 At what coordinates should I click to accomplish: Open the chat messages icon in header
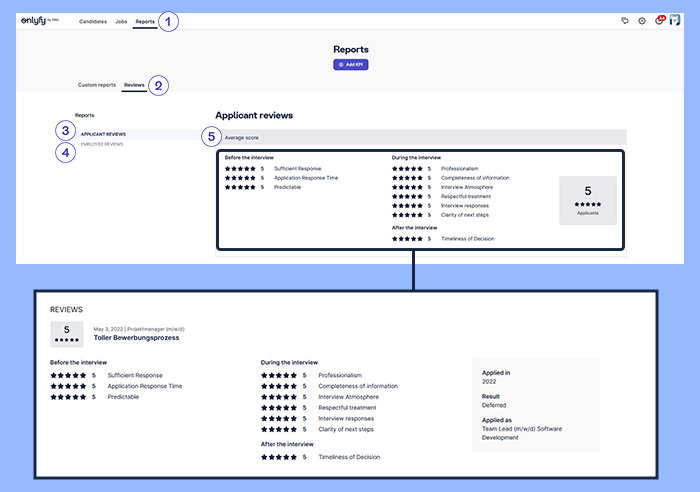click(625, 20)
